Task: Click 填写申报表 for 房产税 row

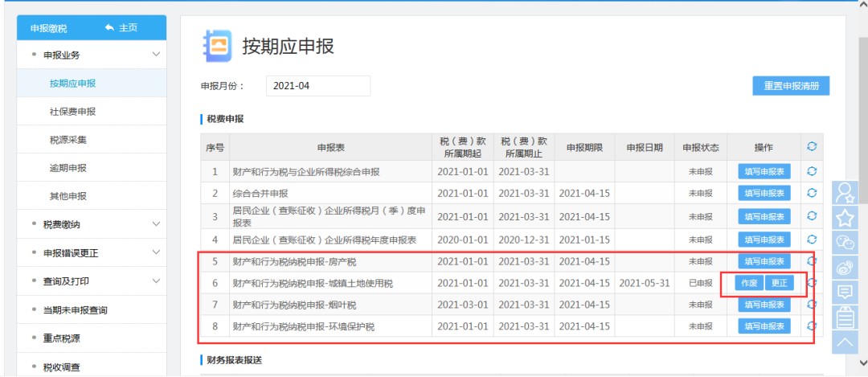Action: pyautogui.click(x=764, y=260)
